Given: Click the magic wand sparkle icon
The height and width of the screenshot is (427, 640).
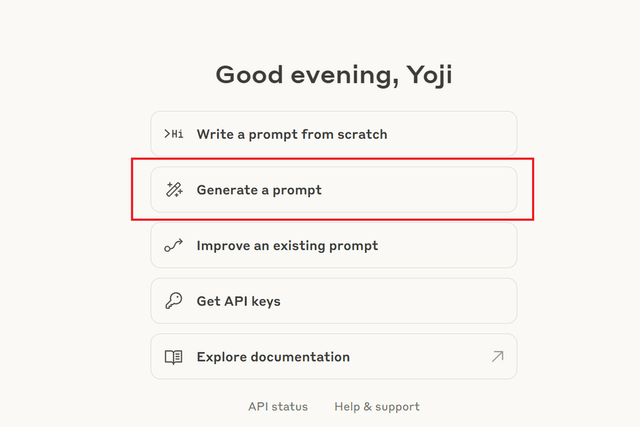Looking at the screenshot, I should pos(174,190).
